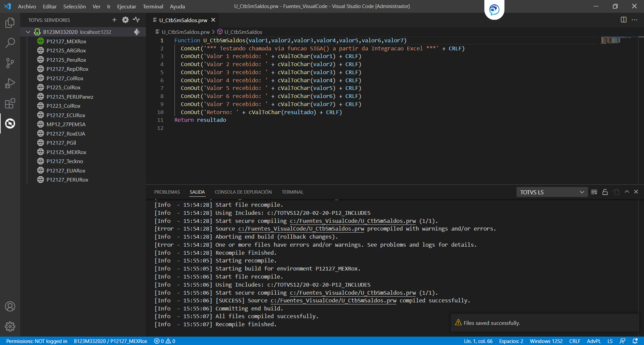Open the Extensions view
This screenshot has width=644, height=345.
[x=10, y=103]
